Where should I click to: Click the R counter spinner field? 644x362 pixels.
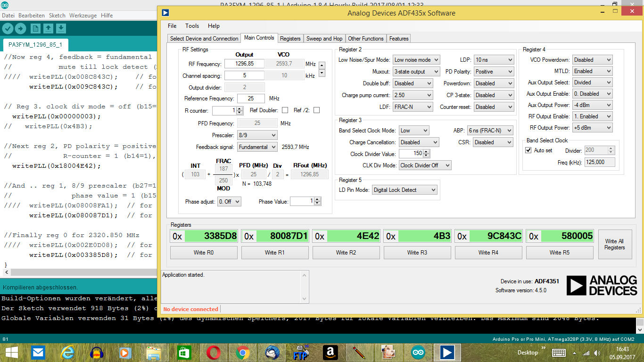point(227,110)
